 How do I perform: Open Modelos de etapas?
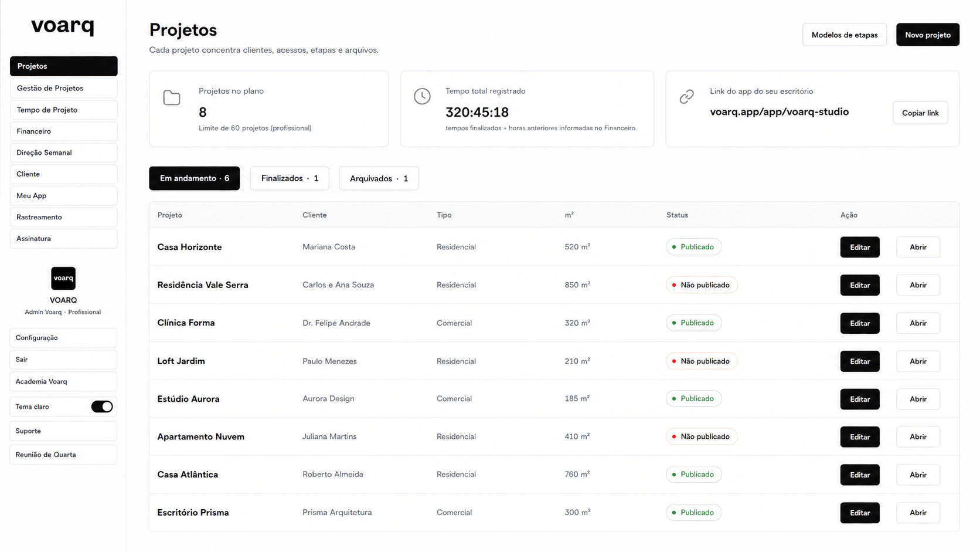pos(845,35)
